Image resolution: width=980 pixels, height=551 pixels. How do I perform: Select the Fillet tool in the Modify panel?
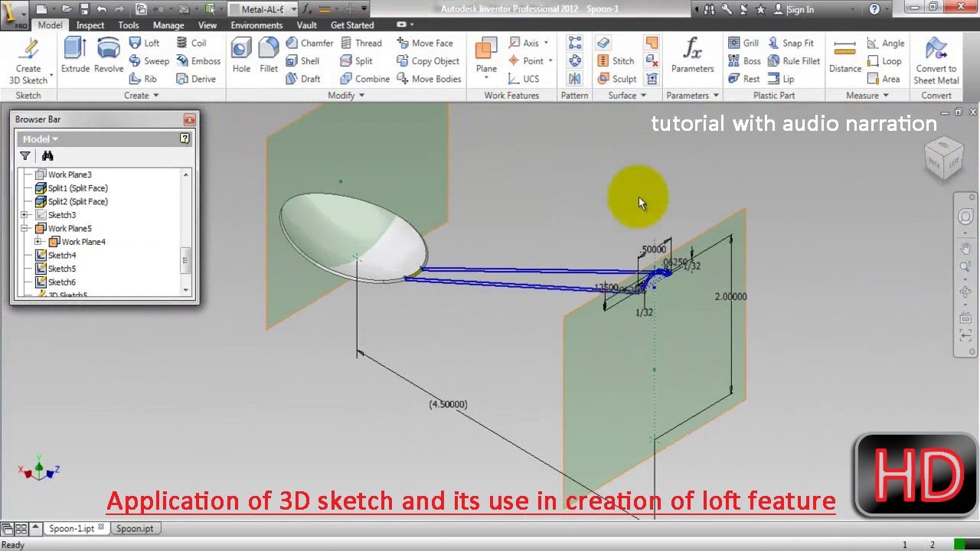coord(268,54)
